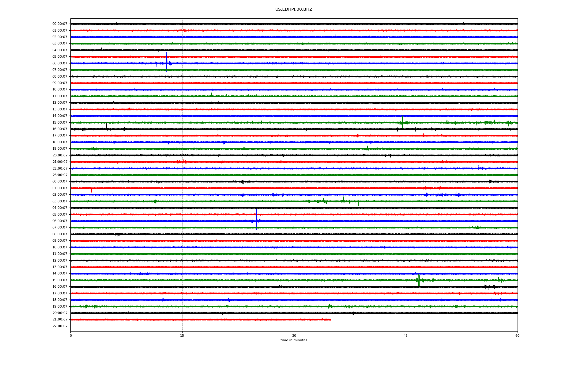Click the x-axis tick label 0
588x368 pixels.
(x=71, y=335)
